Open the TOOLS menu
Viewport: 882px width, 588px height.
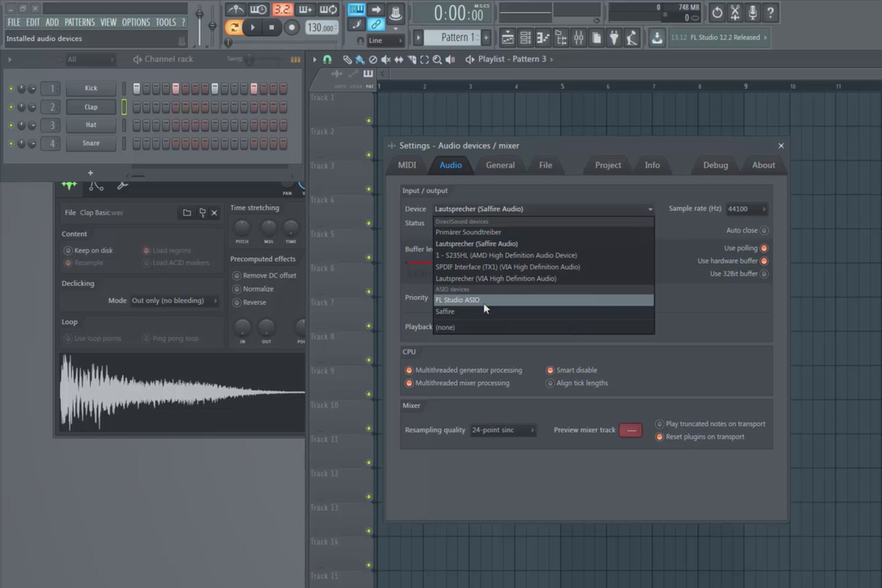click(165, 22)
